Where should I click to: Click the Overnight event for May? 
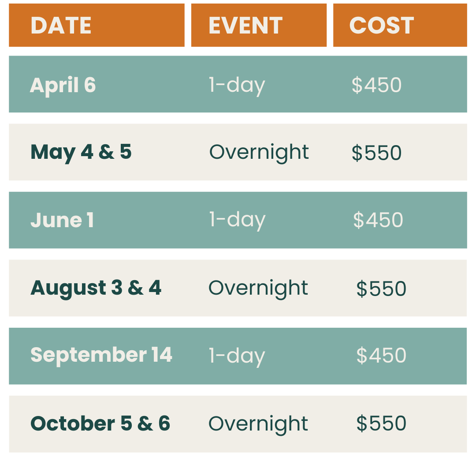(x=259, y=153)
